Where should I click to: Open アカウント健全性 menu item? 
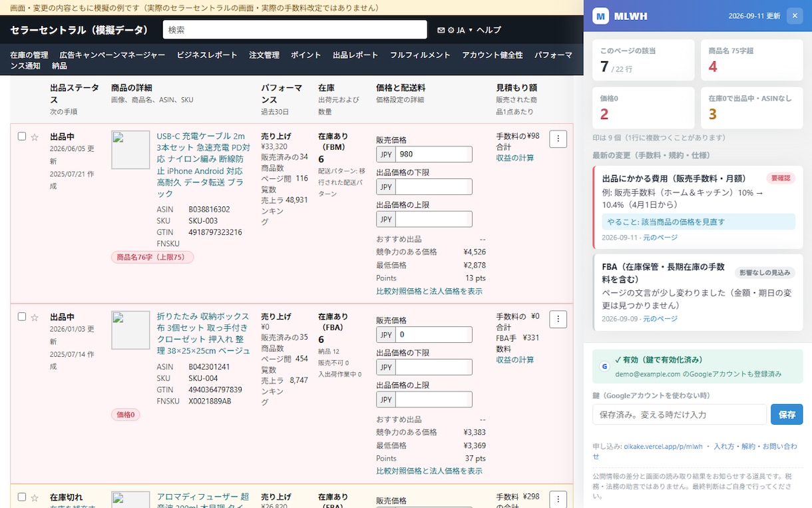pos(493,55)
